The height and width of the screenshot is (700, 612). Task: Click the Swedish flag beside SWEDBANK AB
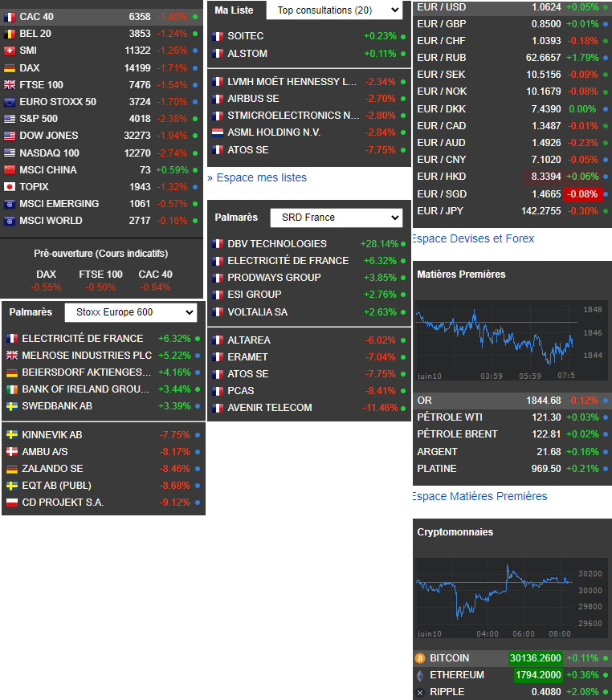[x=12, y=406]
